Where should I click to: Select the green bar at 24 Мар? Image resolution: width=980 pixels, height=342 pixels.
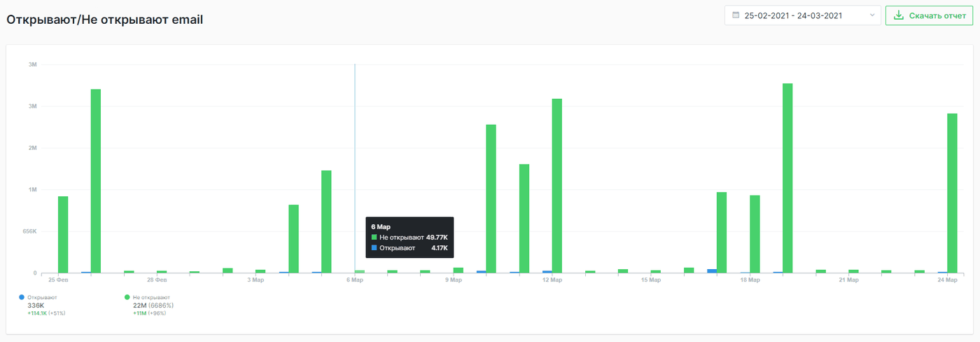coord(952,193)
